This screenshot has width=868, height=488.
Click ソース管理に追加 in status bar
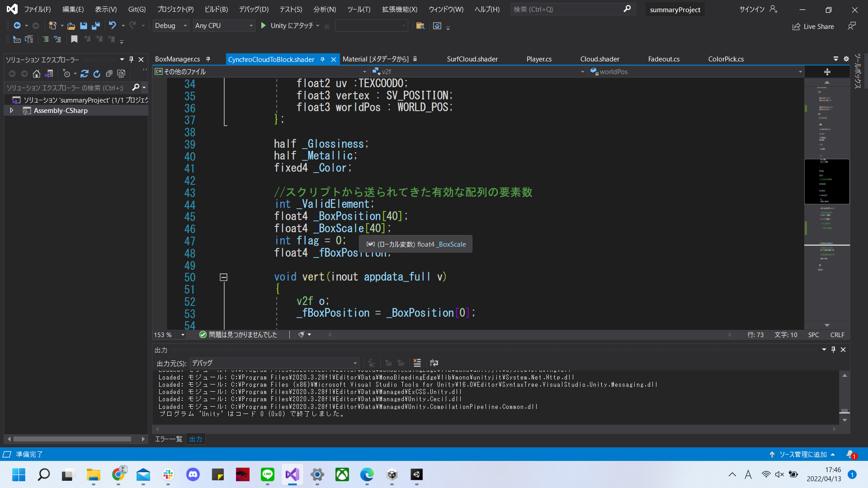click(802, 454)
